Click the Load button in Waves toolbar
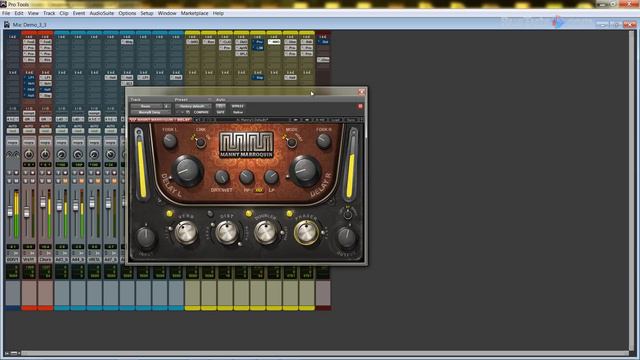 (x=335, y=120)
